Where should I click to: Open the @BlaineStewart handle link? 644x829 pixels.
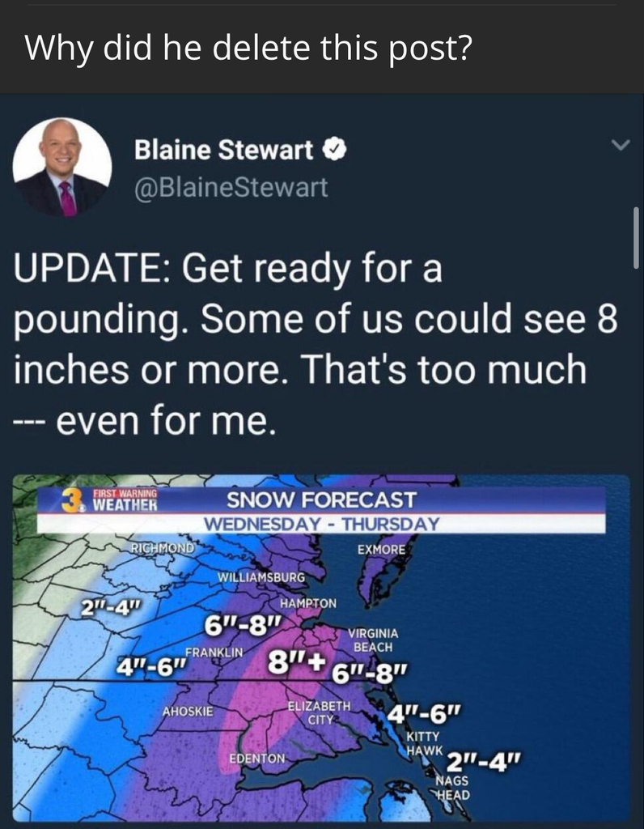[231, 187]
